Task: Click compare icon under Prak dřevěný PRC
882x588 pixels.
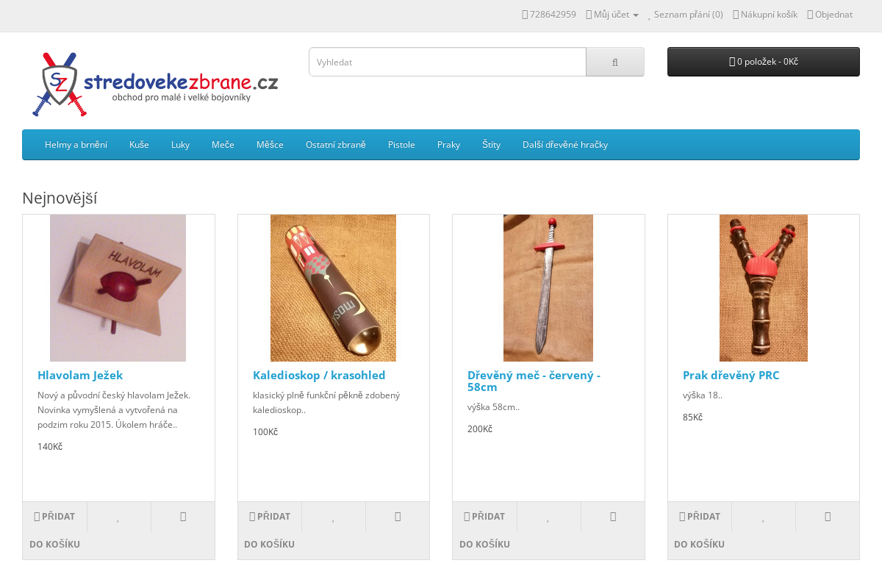Action: pyautogui.click(x=828, y=517)
